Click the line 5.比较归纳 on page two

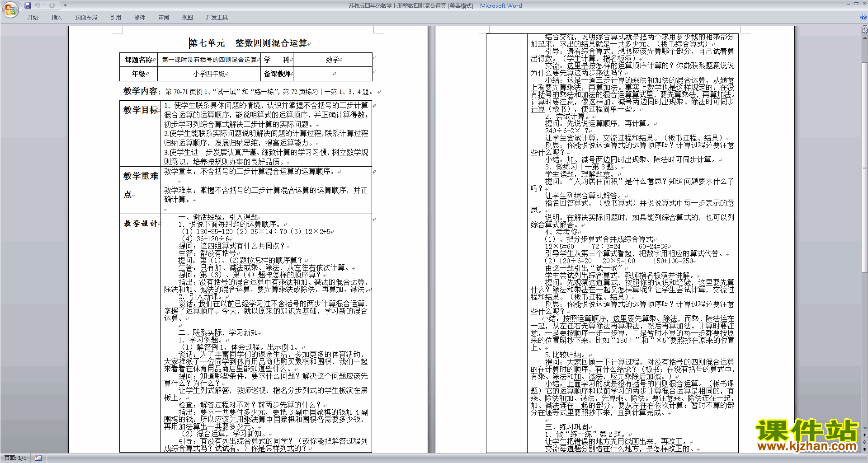click(565, 355)
